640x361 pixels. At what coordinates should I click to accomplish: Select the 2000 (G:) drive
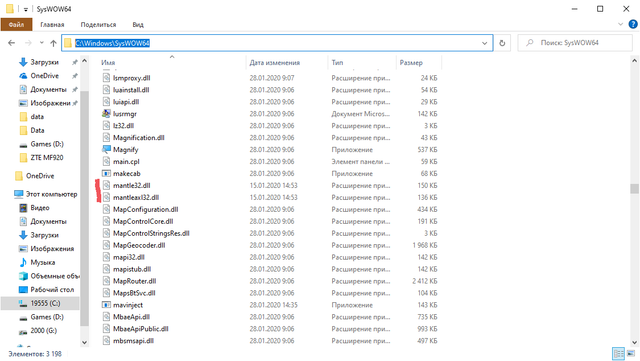point(44,330)
